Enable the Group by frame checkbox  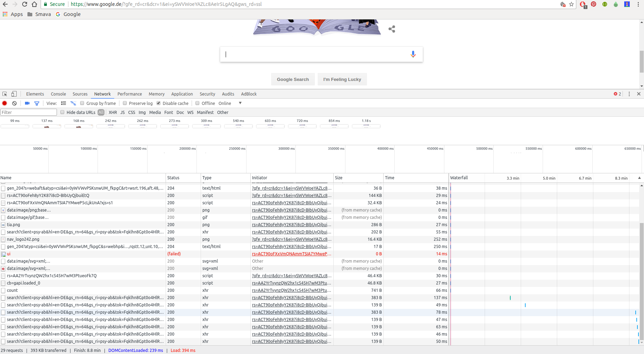pos(82,103)
